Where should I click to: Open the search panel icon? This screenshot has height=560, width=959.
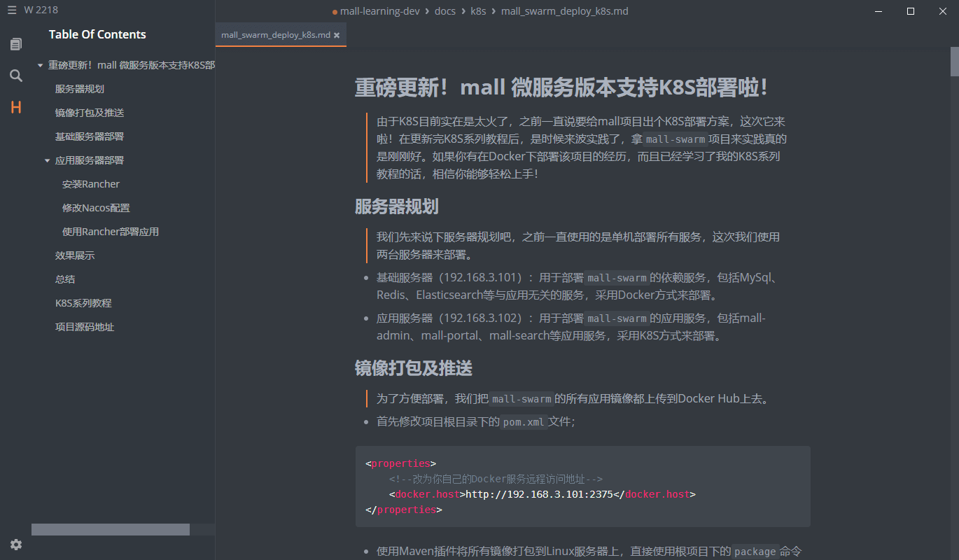click(15, 76)
